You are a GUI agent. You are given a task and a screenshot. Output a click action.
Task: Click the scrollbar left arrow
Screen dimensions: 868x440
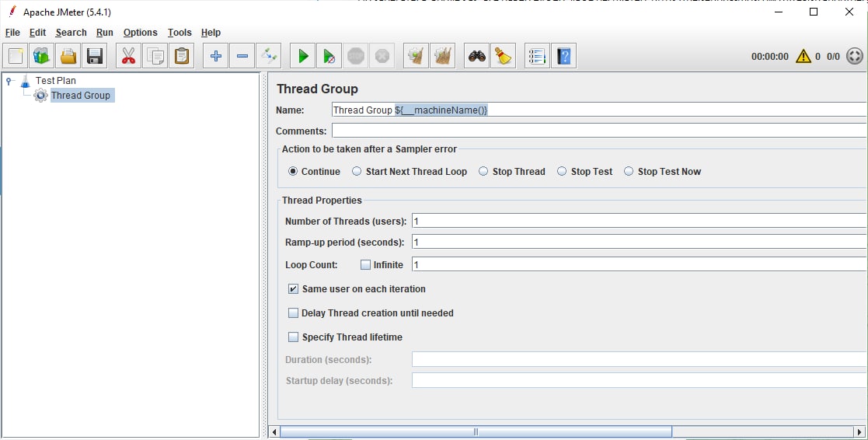tap(274, 431)
